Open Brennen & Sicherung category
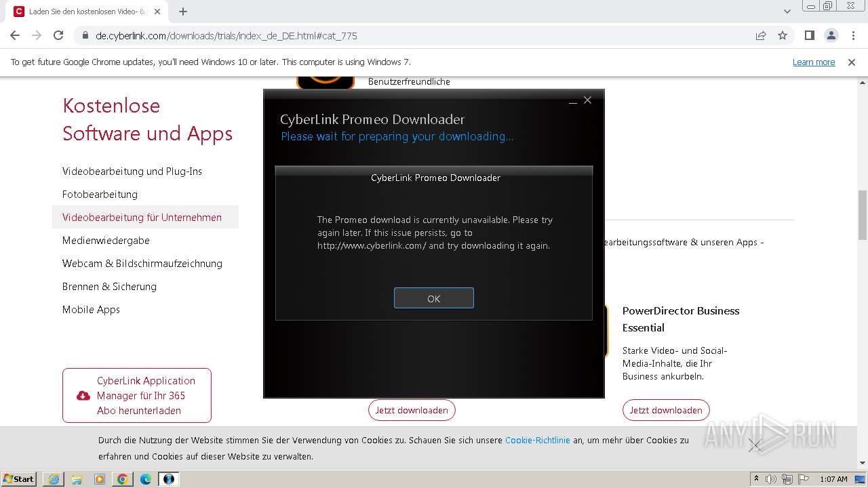The height and width of the screenshot is (488, 868). coord(109,287)
